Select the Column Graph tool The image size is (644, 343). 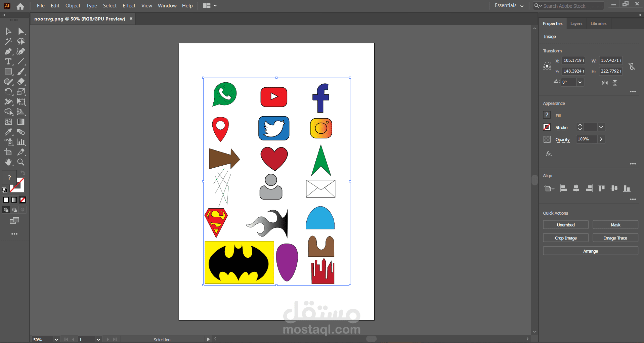21,142
